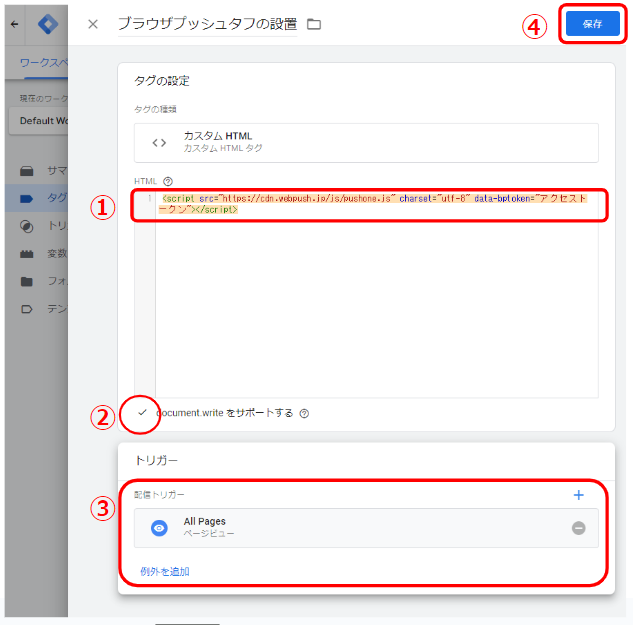Toggle document.write をサポートする checkbox

[x=142, y=413]
